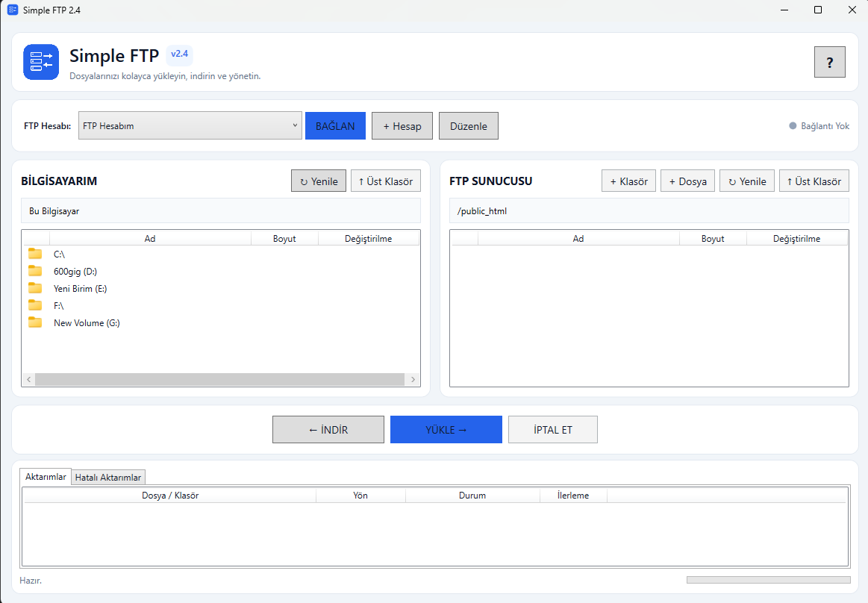Click the İNDİR download button

(x=328, y=430)
